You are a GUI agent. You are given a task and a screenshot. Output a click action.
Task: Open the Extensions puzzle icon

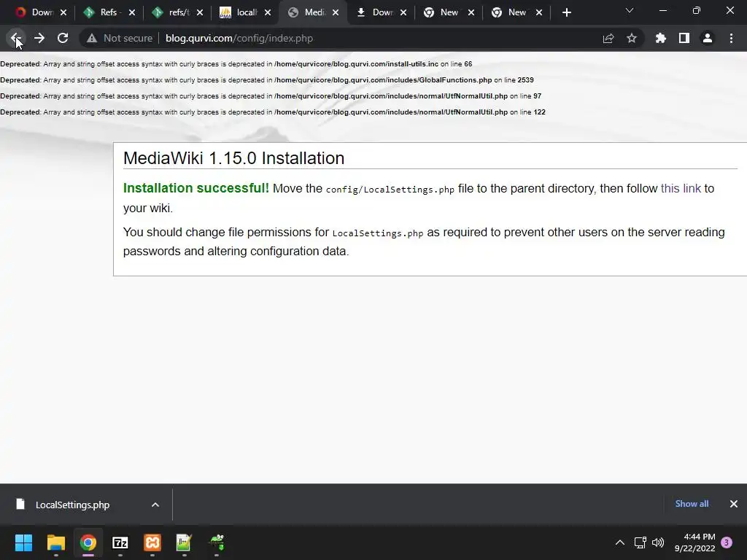click(x=661, y=38)
